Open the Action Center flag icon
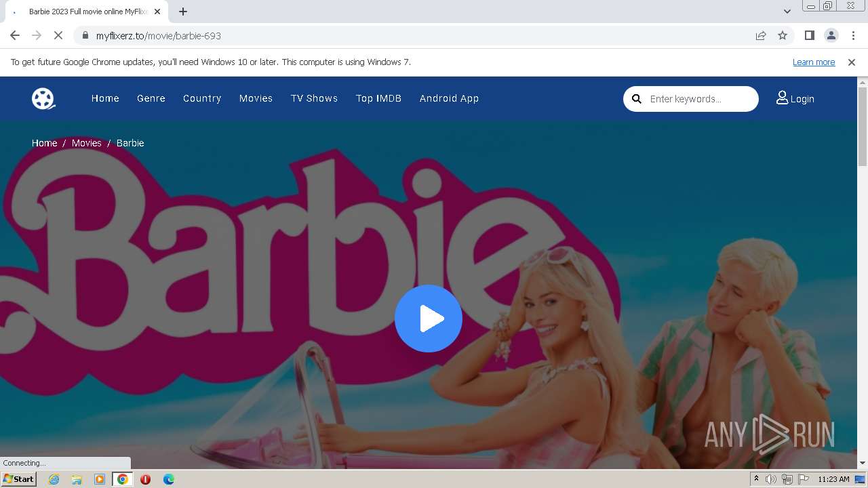Viewport: 868px width, 488px height. pyautogui.click(x=804, y=479)
